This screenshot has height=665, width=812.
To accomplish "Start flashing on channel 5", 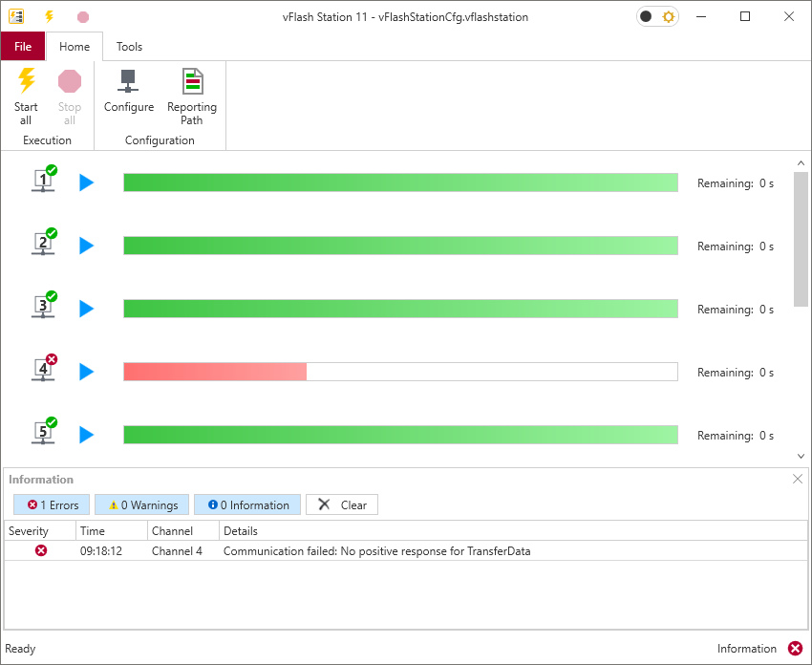I will pyautogui.click(x=87, y=435).
